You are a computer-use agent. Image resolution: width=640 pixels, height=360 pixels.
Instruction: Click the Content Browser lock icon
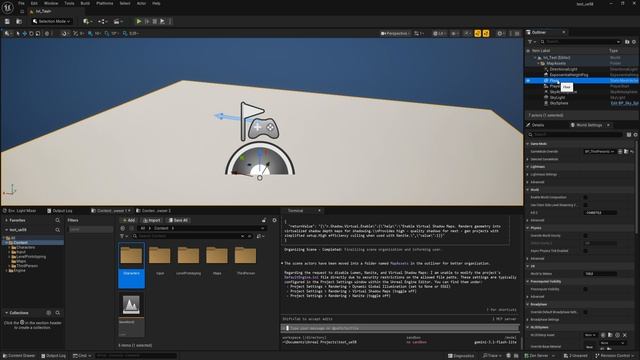[264, 220]
